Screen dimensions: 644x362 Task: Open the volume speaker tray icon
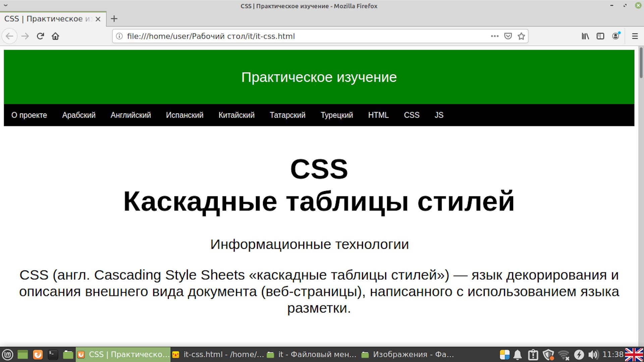click(593, 355)
